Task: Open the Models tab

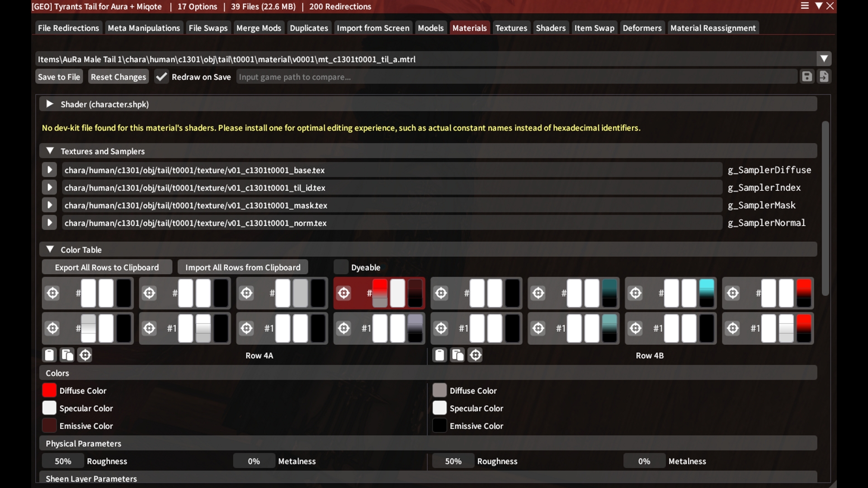Action: pyautogui.click(x=430, y=28)
